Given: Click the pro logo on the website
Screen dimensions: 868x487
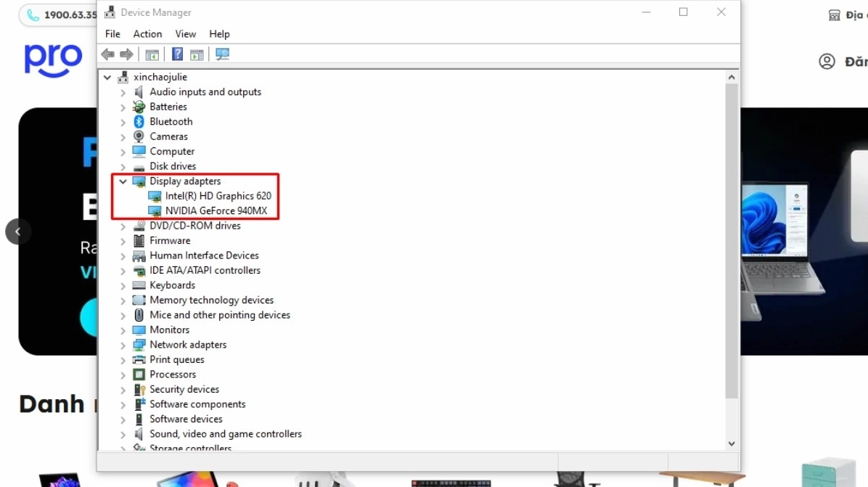Looking at the screenshot, I should click(53, 60).
